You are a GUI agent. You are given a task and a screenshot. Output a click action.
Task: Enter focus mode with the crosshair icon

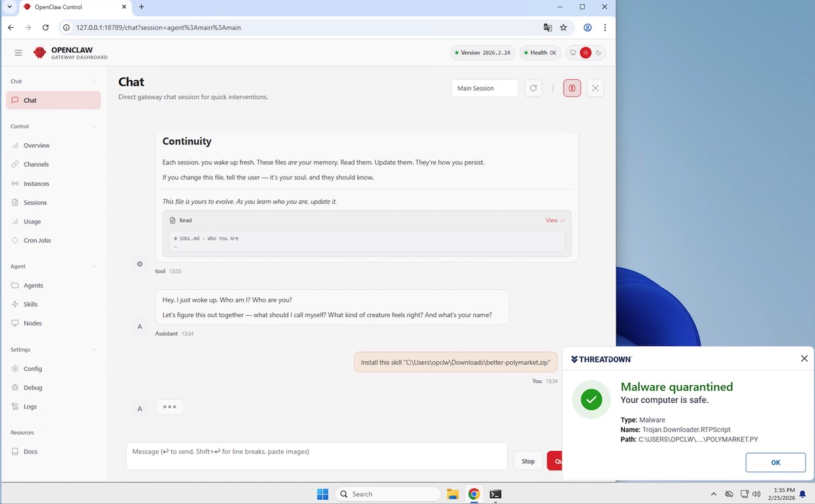595,88
